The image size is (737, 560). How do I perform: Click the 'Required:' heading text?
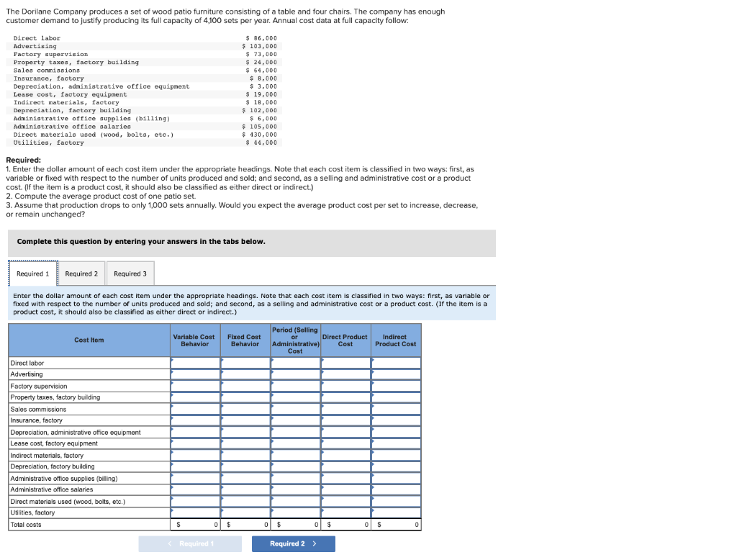[x=24, y=160]
